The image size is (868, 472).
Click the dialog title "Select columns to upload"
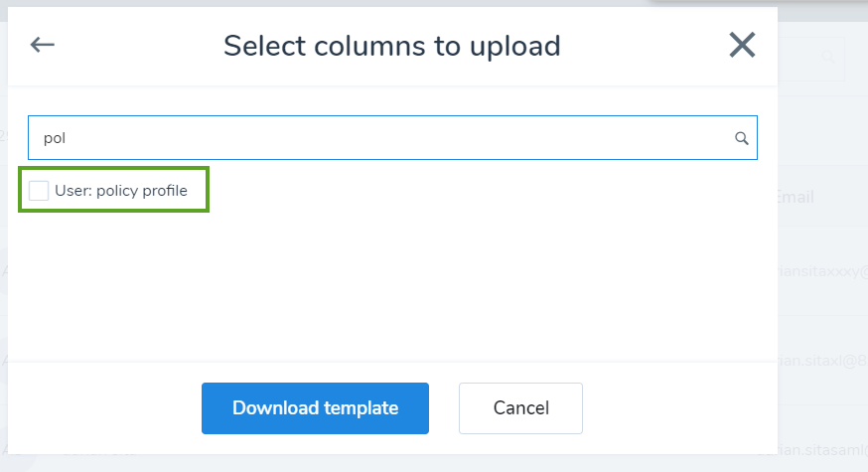[x=392, y=46]
